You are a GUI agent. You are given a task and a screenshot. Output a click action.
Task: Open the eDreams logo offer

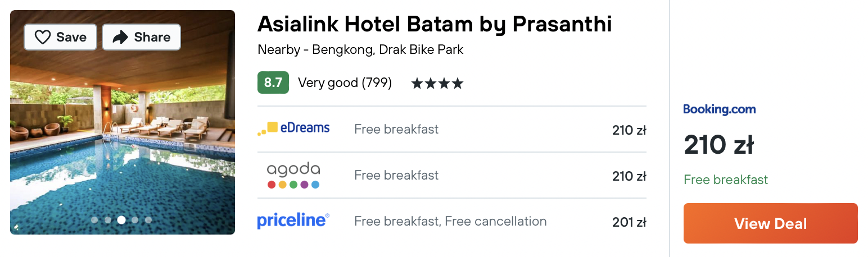click(x=293, y=128)
